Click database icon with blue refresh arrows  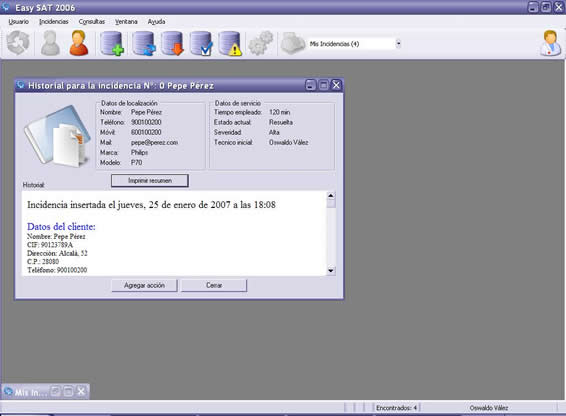[x=143, y=43]
